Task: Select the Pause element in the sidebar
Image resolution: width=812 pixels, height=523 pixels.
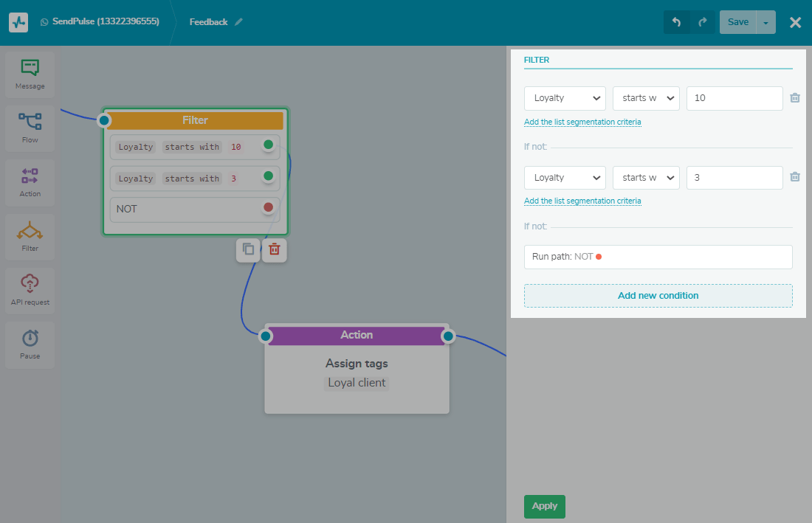Action: (x=30, y=344)
